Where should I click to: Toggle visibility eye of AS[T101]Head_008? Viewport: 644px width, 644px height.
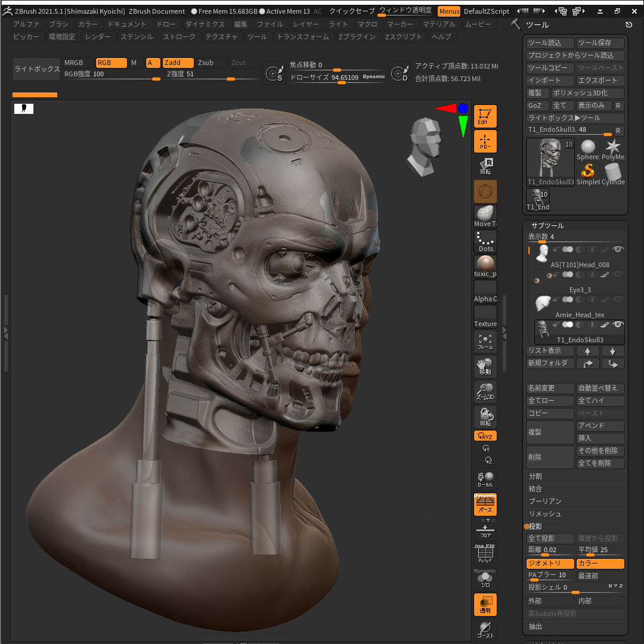[618, 249]
